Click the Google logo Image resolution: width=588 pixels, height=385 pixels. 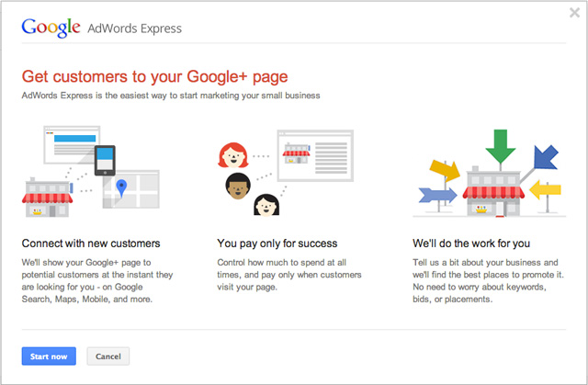coord(51,28)
